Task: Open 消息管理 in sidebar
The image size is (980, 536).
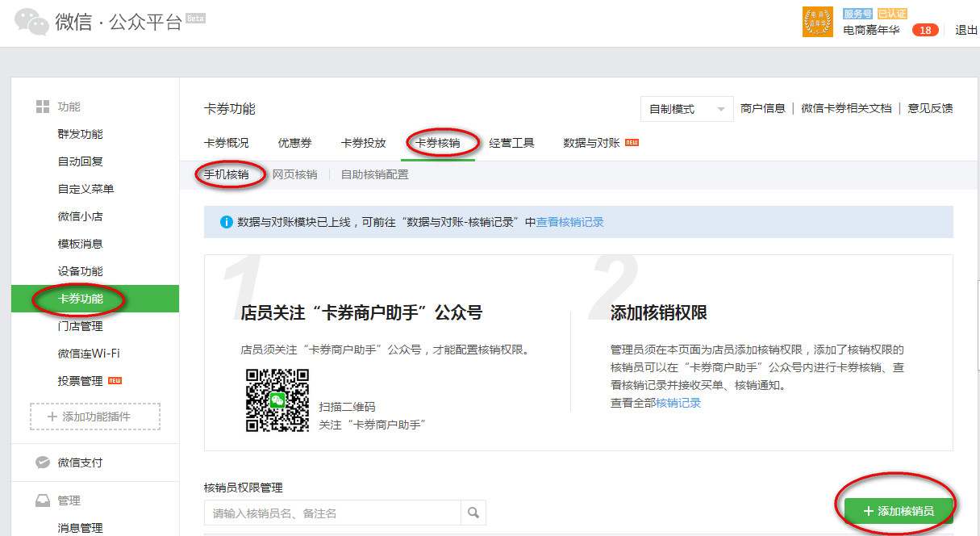Action: [81, 528]
